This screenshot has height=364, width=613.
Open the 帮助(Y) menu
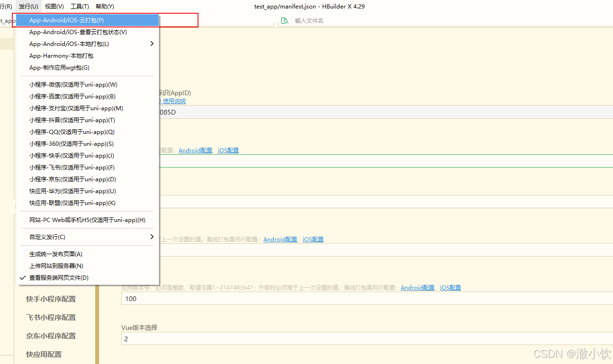pyautogui.click(x=105, y=7)
